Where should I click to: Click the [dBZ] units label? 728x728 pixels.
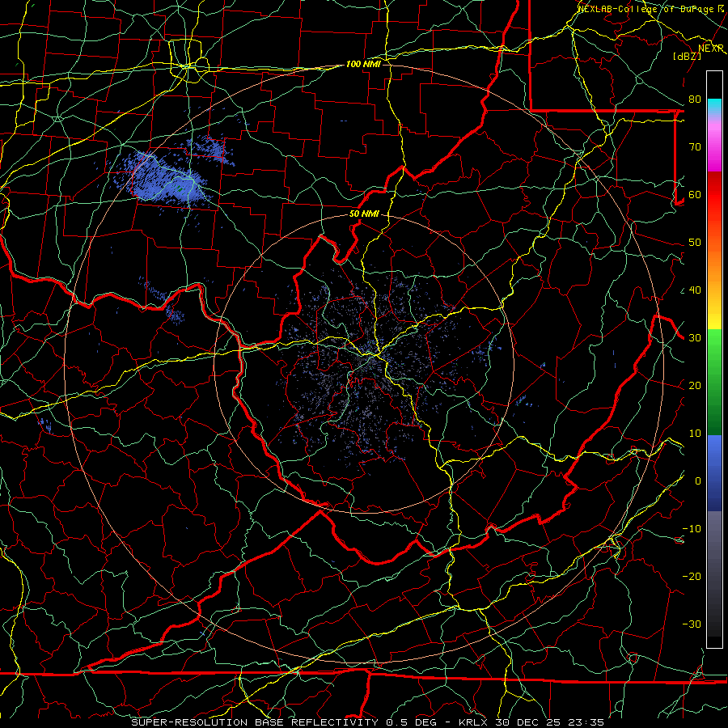point(687,56)
